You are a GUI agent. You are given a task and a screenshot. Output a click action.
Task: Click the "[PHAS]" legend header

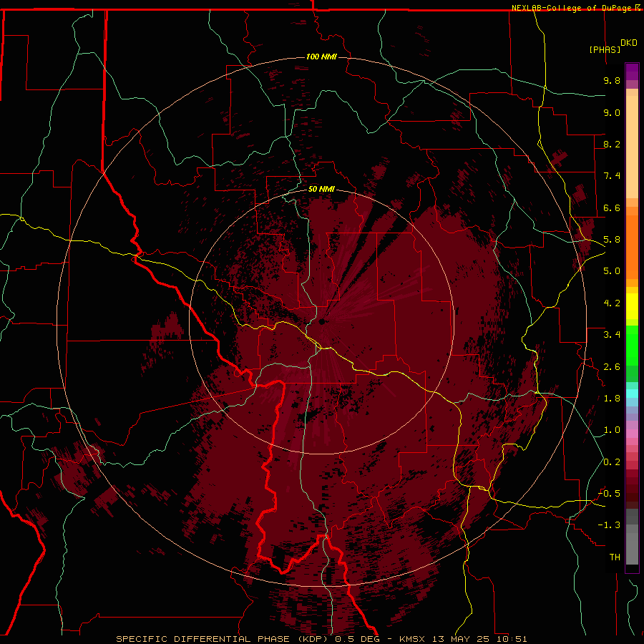(x=605, y=49)
